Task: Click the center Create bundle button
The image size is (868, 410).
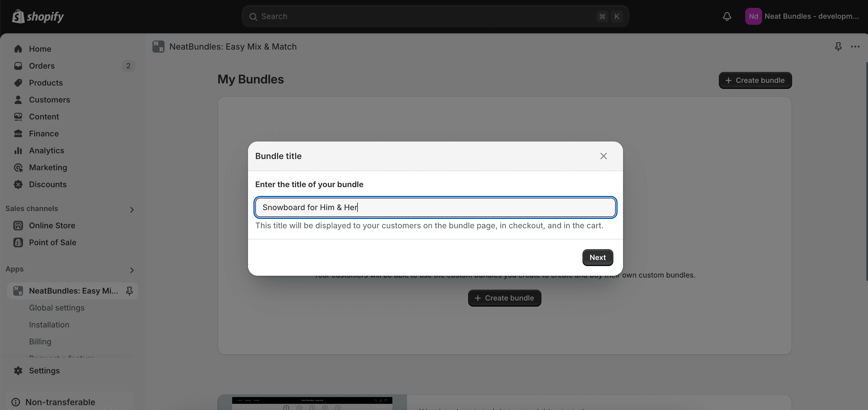Action: 504,298
